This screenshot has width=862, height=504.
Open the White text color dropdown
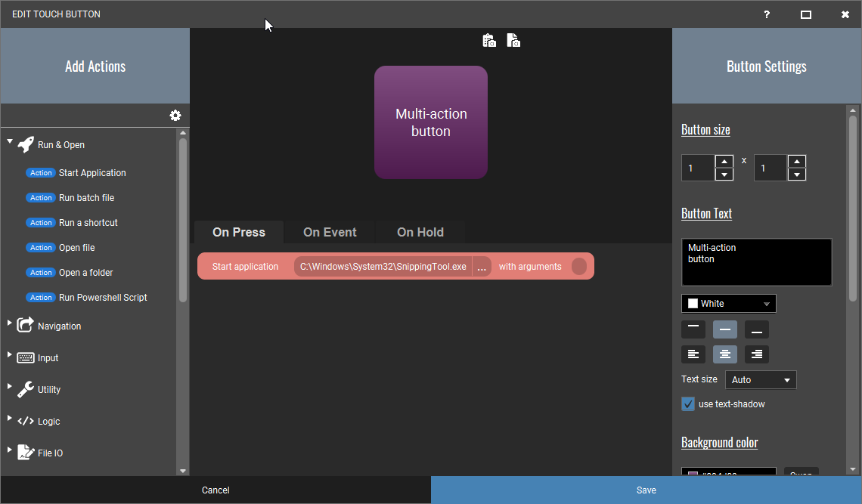coord(728,304)
